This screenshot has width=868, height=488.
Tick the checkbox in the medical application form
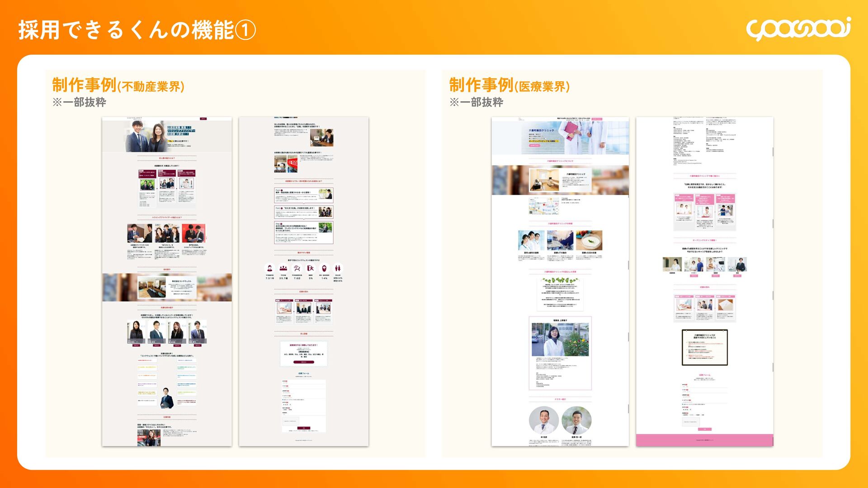click(683, 404)
